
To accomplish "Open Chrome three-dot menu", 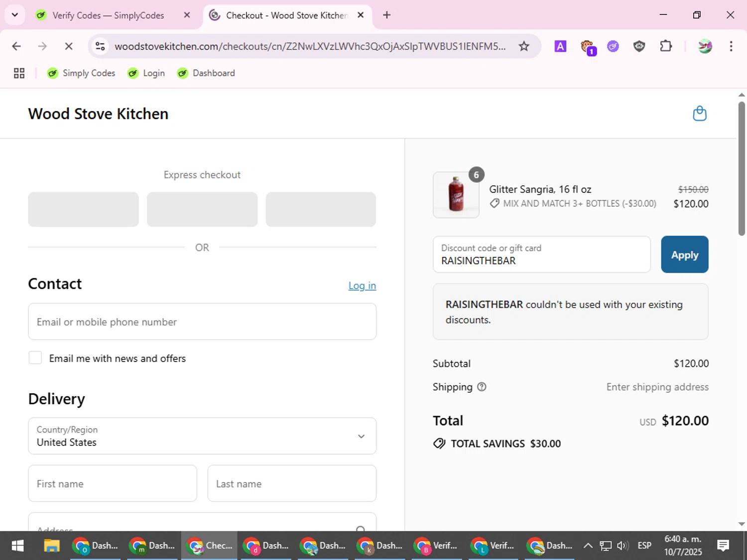I will [x=731, y=46].
